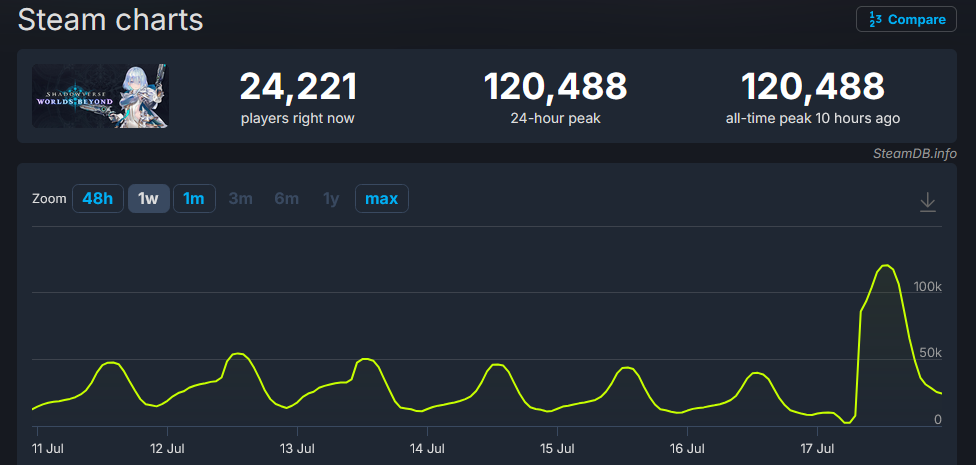Click the Steam charts heading
Viewport: 976px width, 465px height.
click(111, 20)
